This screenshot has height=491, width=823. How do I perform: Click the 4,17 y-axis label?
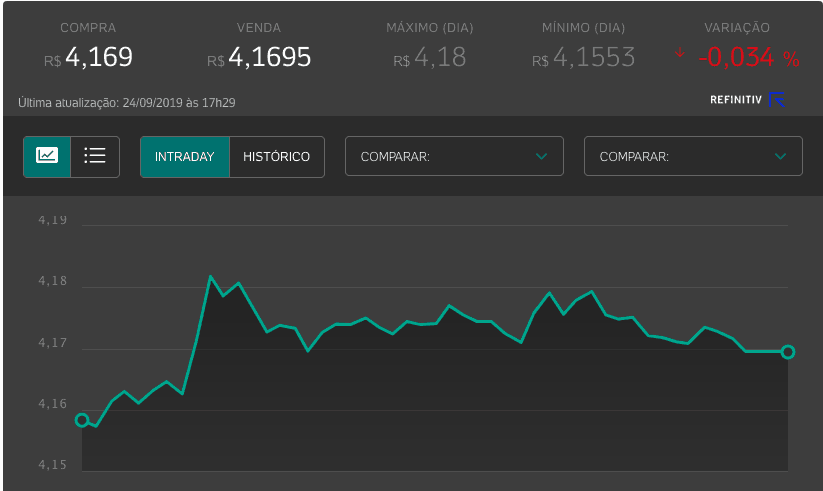click(53, 343)
